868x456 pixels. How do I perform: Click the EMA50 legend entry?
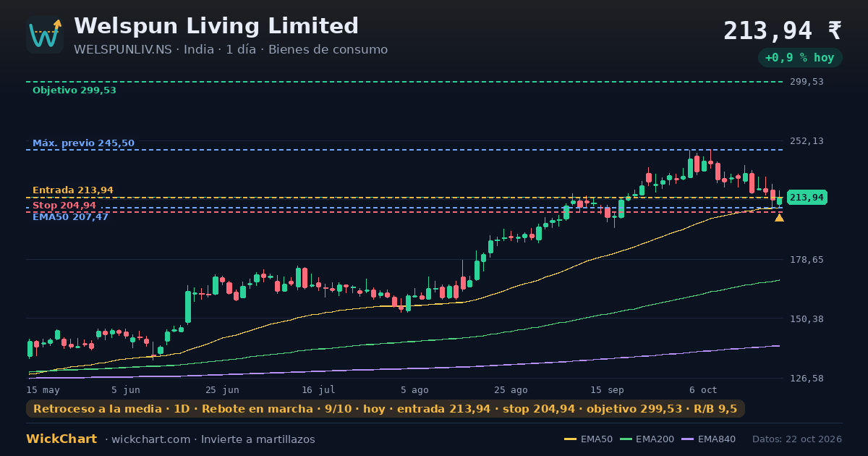[x=588, y=439]
